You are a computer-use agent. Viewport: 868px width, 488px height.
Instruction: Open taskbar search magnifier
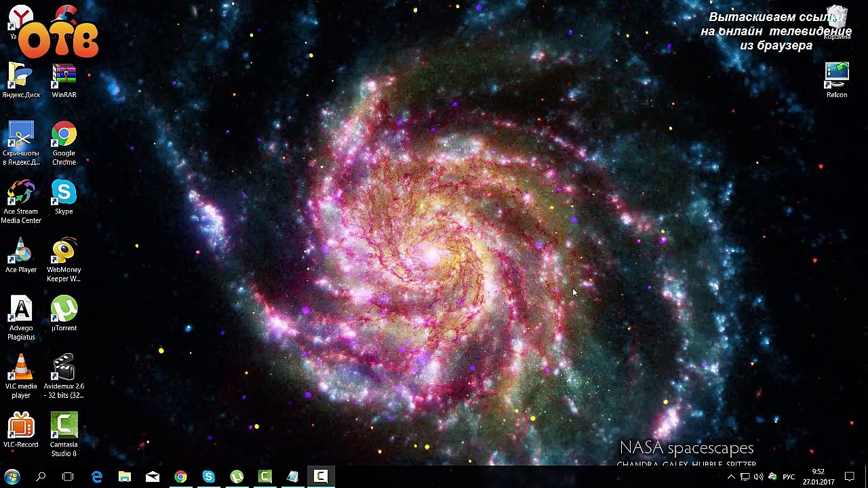(41, 477)
